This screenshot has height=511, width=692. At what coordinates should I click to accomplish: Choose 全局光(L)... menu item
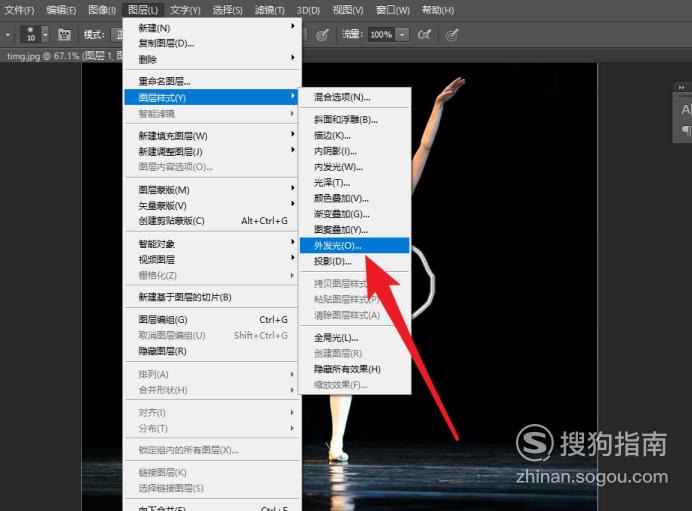355,338
